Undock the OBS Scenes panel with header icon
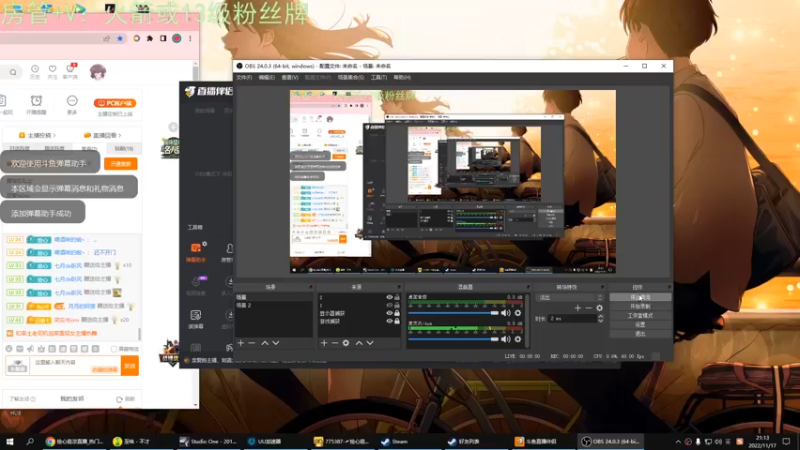 click(310, 287)
